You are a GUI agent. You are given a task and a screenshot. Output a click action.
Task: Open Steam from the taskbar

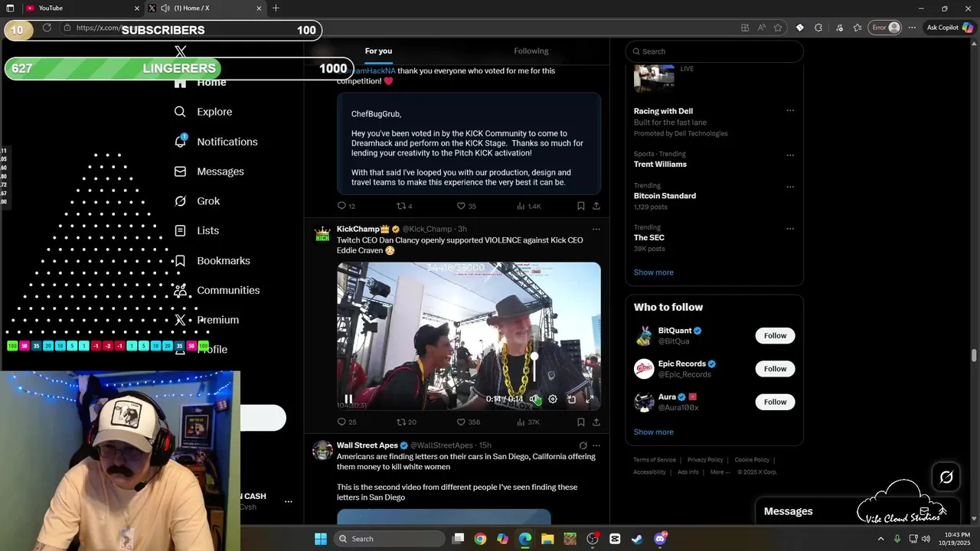637,539
